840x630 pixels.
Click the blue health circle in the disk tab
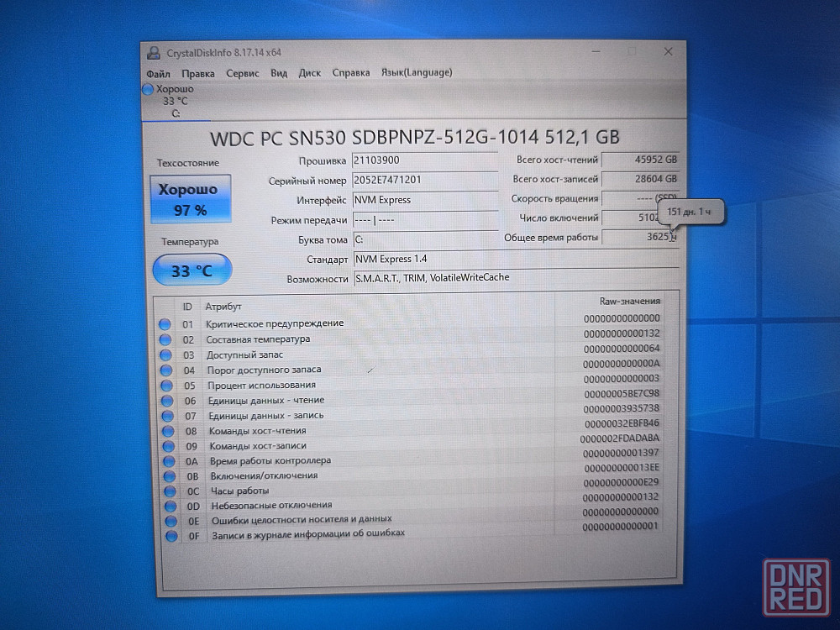148,90
